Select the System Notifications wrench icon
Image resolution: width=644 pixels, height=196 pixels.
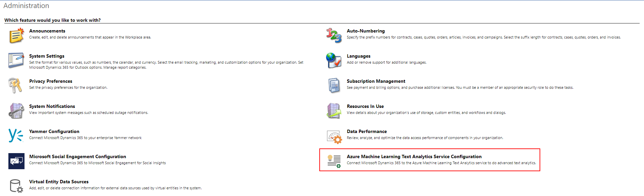pos(16,111)
